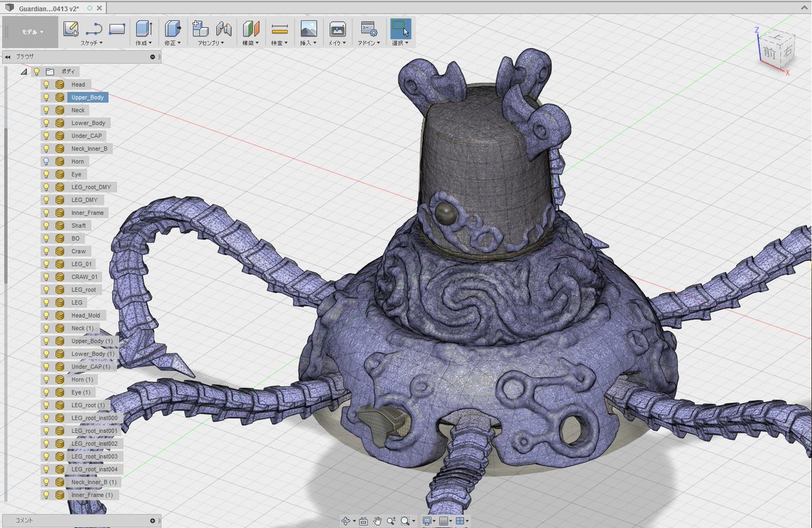The height and width of the screenshot is (528, 812).
Task: Open the スケッチ dropdown menu
Action: coord(92,43)
